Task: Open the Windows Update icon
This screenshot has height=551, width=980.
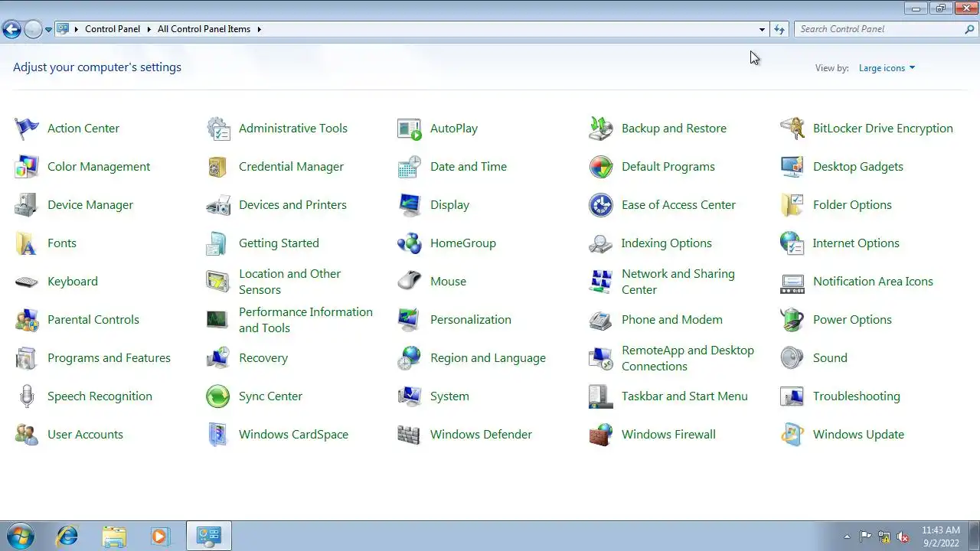Action: point(792,435)
